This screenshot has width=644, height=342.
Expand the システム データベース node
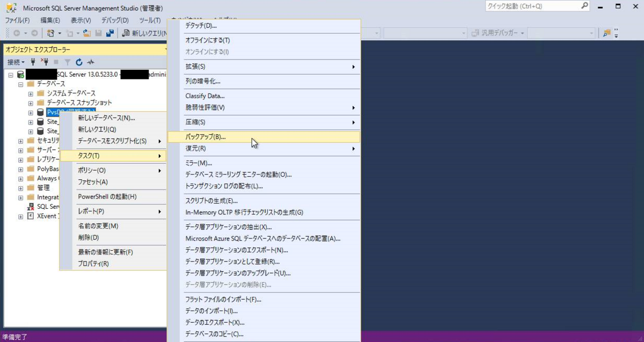click(31, 94)
